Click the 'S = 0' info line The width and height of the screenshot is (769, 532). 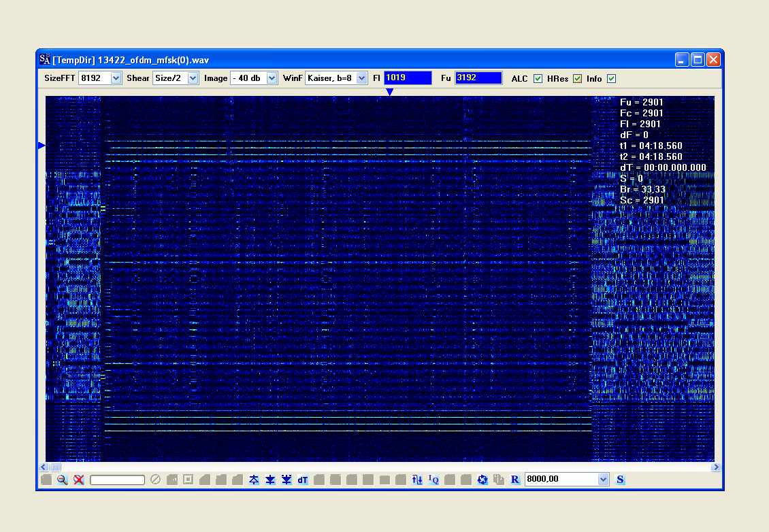click(631, 178)
